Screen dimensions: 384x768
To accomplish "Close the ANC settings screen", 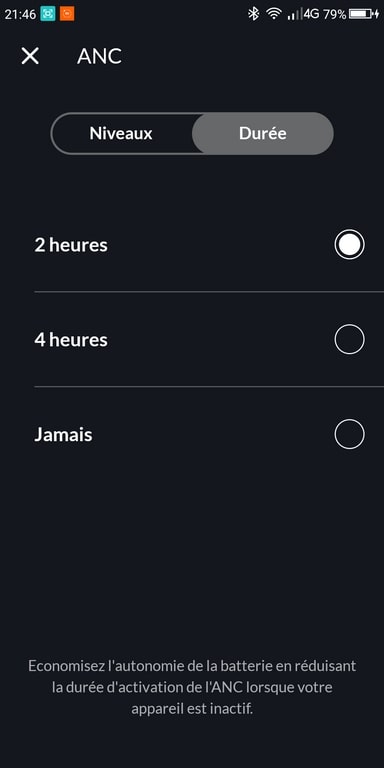I will [30, 56].
